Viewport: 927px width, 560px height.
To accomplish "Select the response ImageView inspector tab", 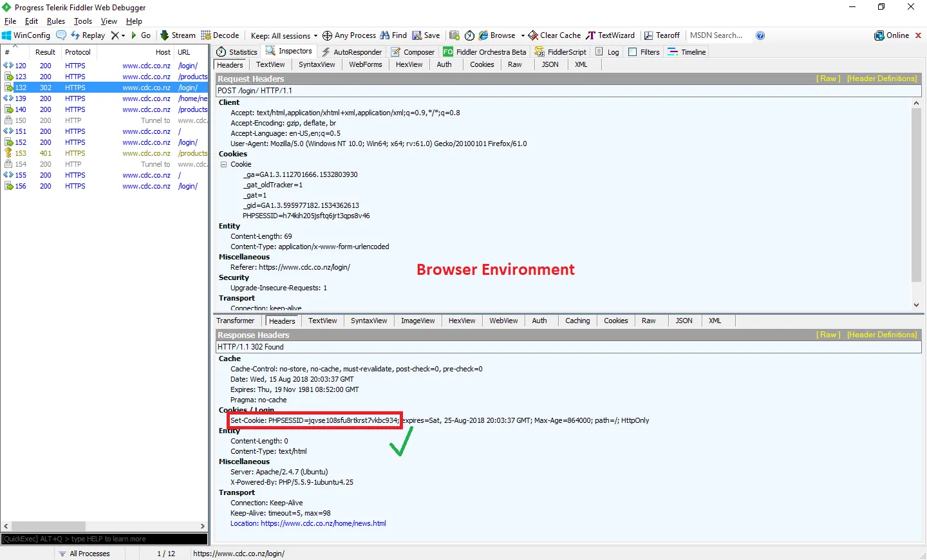I will [418, 321].
